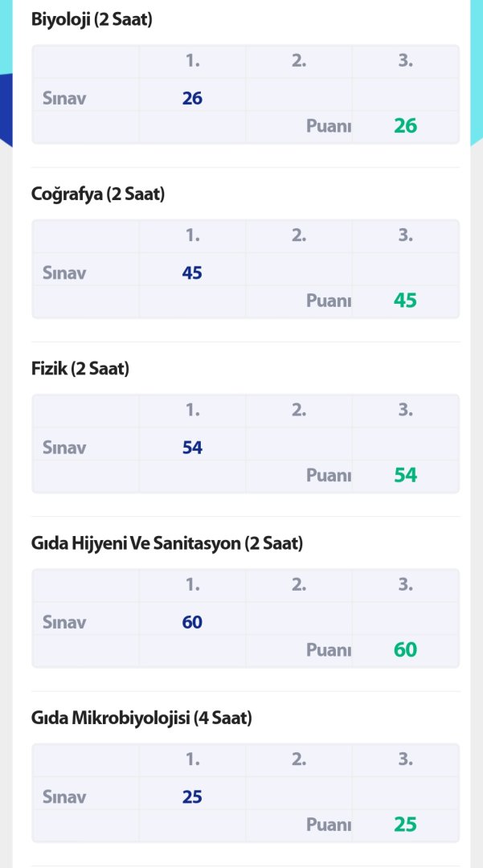Click the green final score 60
This screenshot has width=483, height=868.
point(405,649)
